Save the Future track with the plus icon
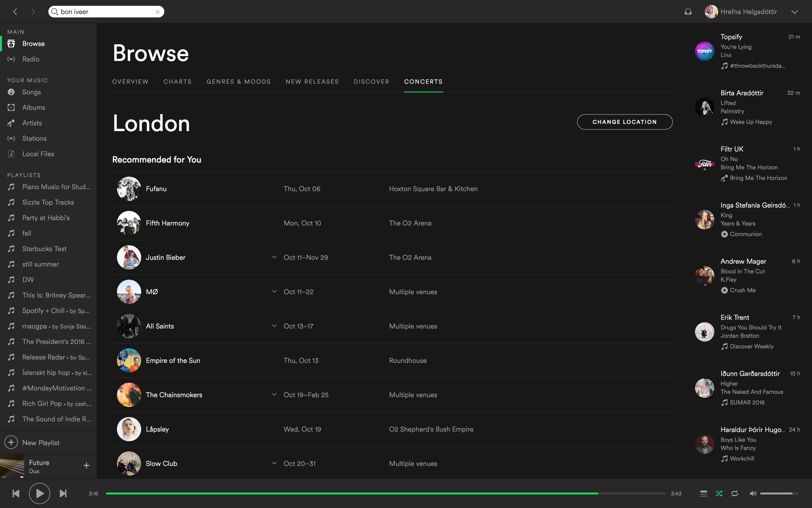This screenshot has width=812, height=508. tap(86, 465)
